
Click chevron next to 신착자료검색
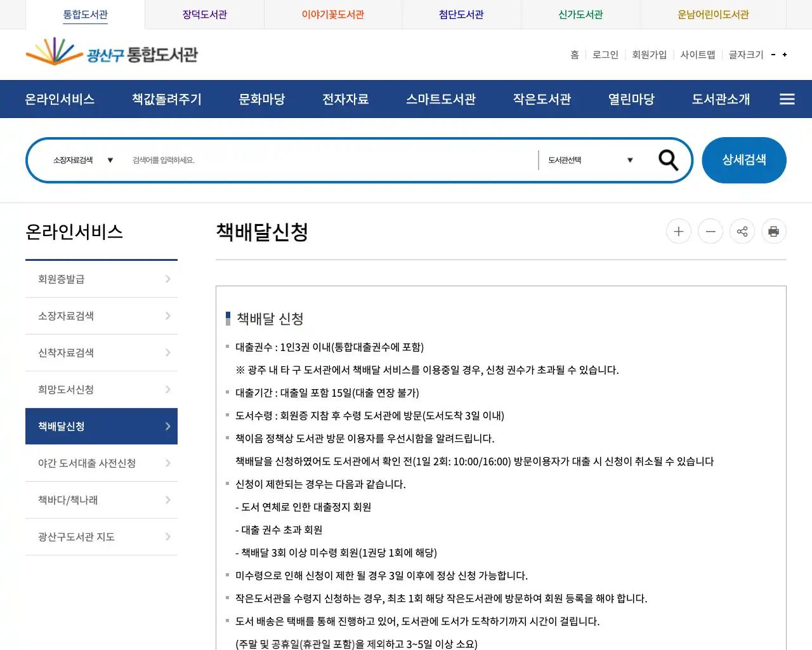[167, 352]
